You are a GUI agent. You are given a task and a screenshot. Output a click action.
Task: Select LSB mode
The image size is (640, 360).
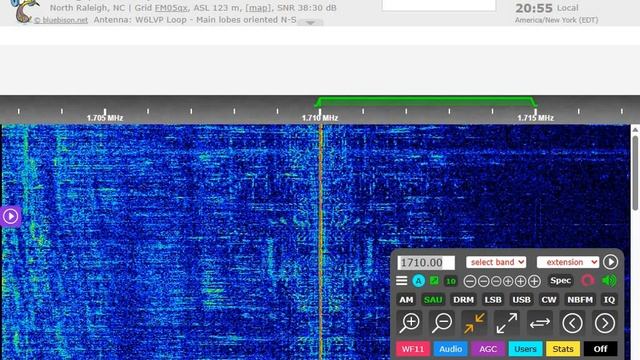click(493, 300)
